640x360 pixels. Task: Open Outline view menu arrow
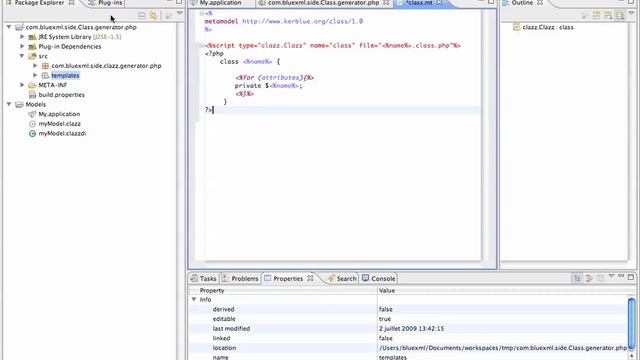pos(631,14)
